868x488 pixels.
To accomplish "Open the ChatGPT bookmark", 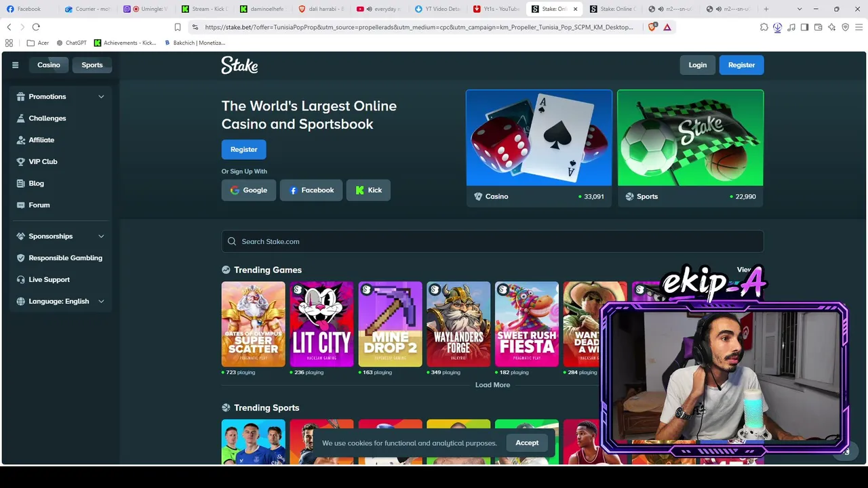I will tap(71, 43).
